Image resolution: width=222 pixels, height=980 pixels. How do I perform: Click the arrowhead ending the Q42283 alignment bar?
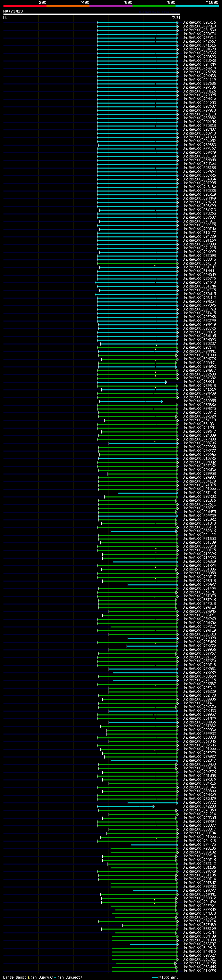coord(154,807)
